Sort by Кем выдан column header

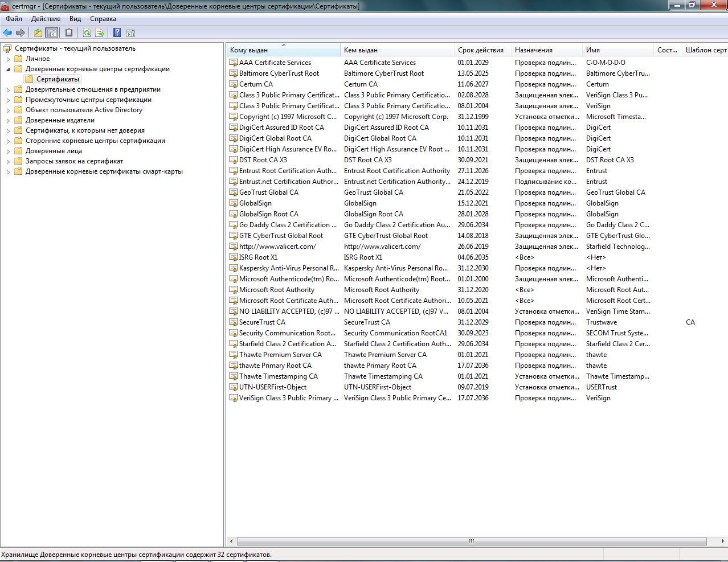(361, 50)
